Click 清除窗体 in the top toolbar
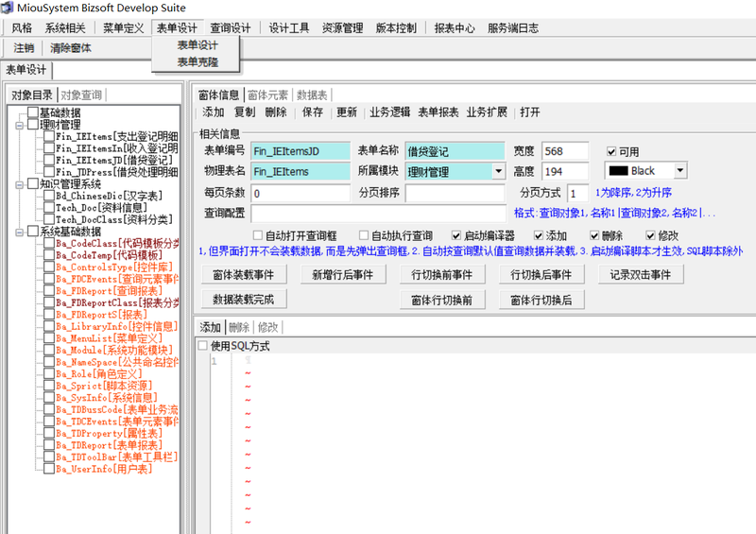This screenshot has height=534, width=756. coord(71,48)
